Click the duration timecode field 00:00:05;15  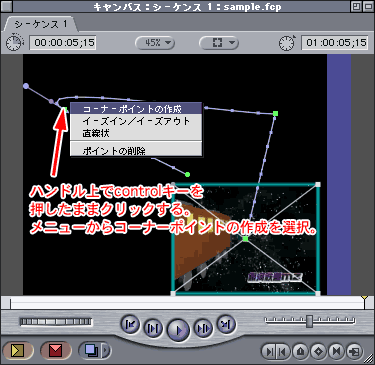[x=63, y=43]
